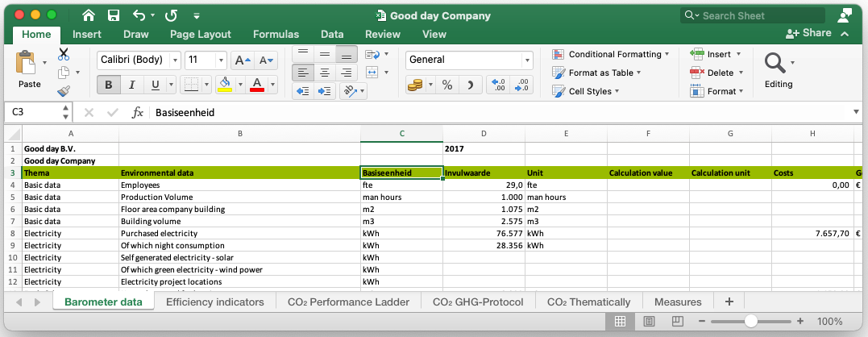Screen dimensions: 868x337
Task: Add a new sheet with plus button
Action: tap(729, 302)
